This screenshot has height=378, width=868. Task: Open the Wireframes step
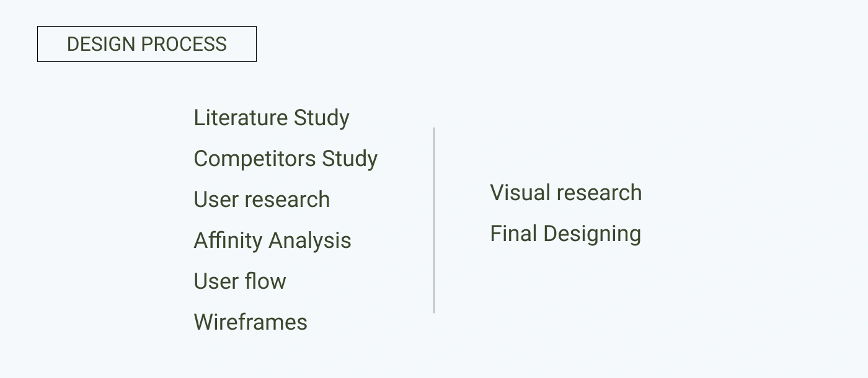tap(250, 322)
